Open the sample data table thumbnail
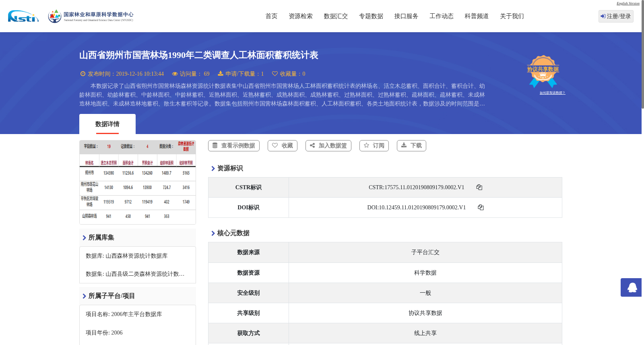Viewport: 644px width, 345px height. click(138, 182)
